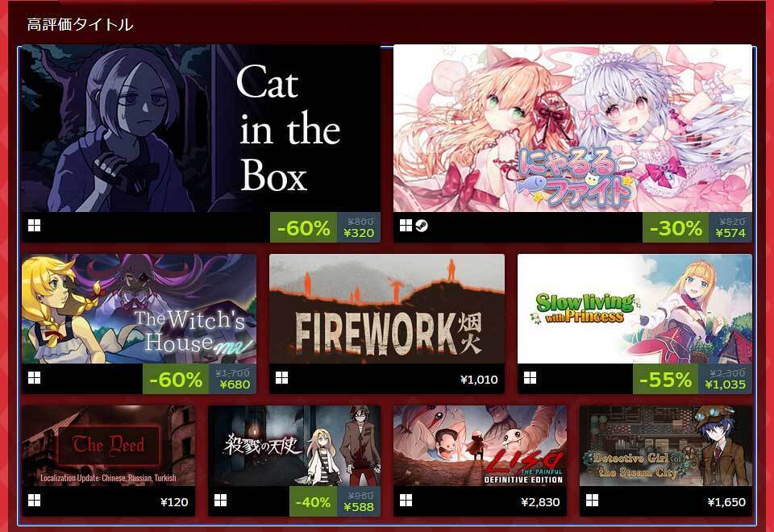Click the 高評価タイトル section heading
This screenshot has width=774, height=532.
(x=80, y=24)
